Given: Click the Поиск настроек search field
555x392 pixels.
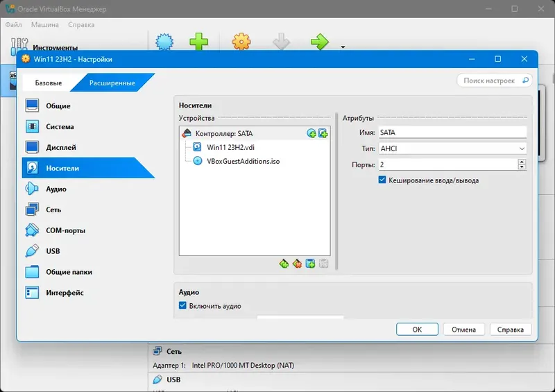Looking at the screenshot, I should [495, 80].
